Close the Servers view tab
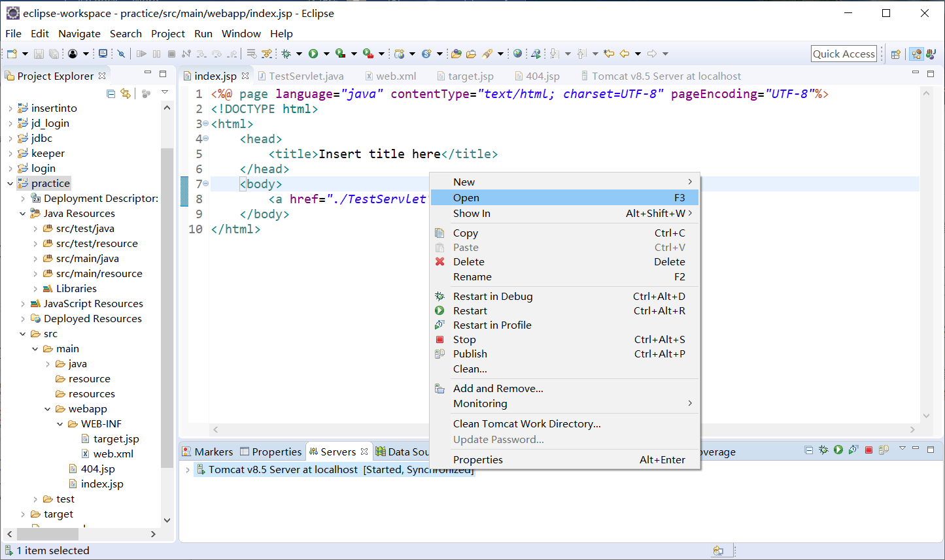Viewport: 945px width, 560px height. click(364, 452)
